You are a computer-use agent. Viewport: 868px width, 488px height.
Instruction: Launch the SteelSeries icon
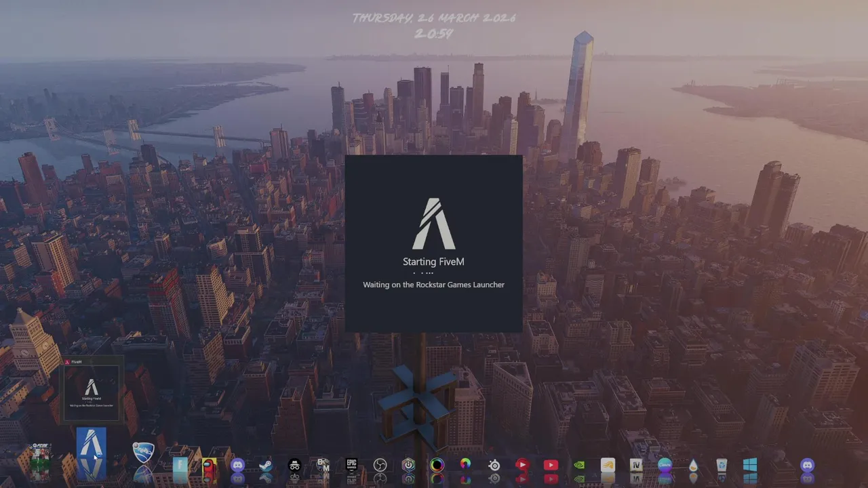(494, 465)
